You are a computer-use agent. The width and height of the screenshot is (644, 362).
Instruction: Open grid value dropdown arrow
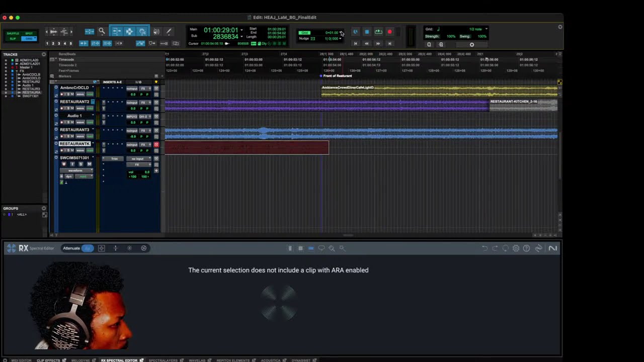(342, 33)
